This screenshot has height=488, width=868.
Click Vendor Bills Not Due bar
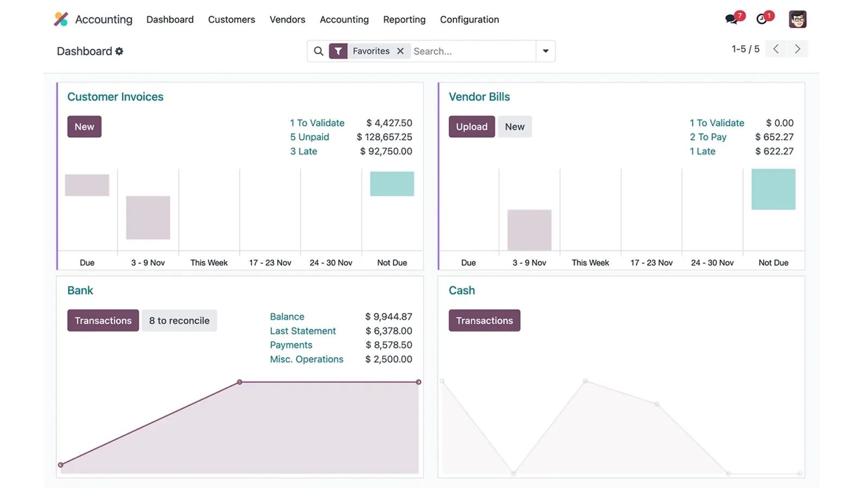click(773, 189)
